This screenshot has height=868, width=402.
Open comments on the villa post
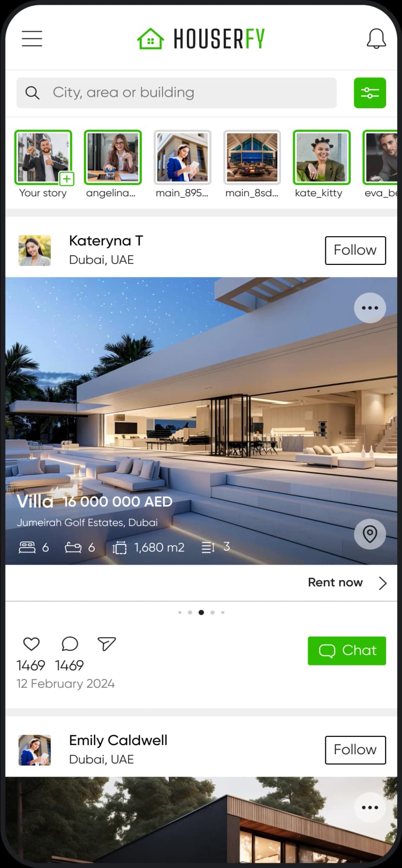pyautogui.click(x=70, y=644)
